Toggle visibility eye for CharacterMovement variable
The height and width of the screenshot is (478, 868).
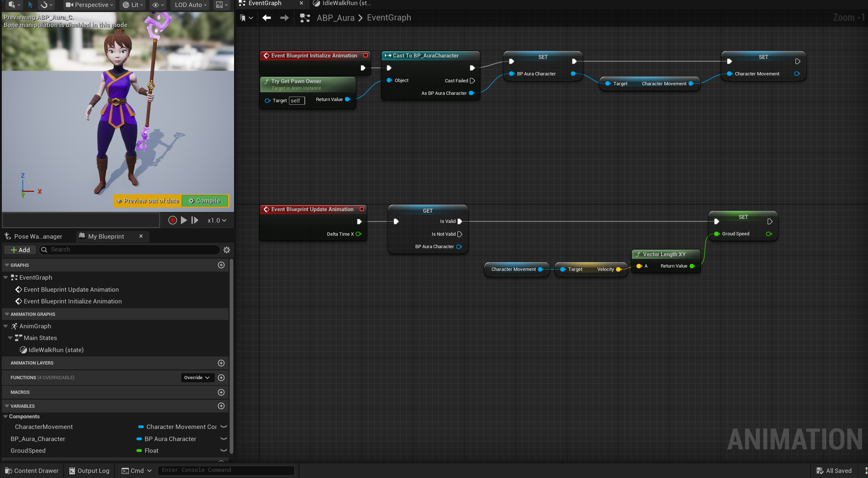[224, 427]
